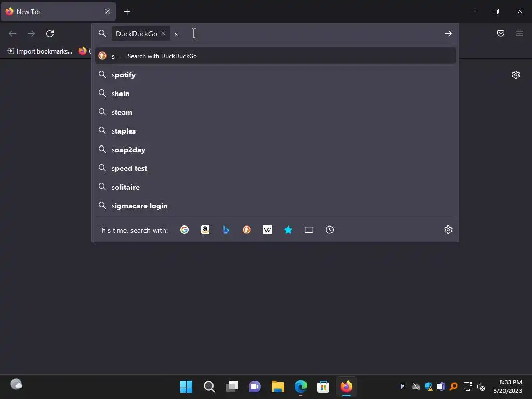Search once with Amazon icon

point(205,230)
